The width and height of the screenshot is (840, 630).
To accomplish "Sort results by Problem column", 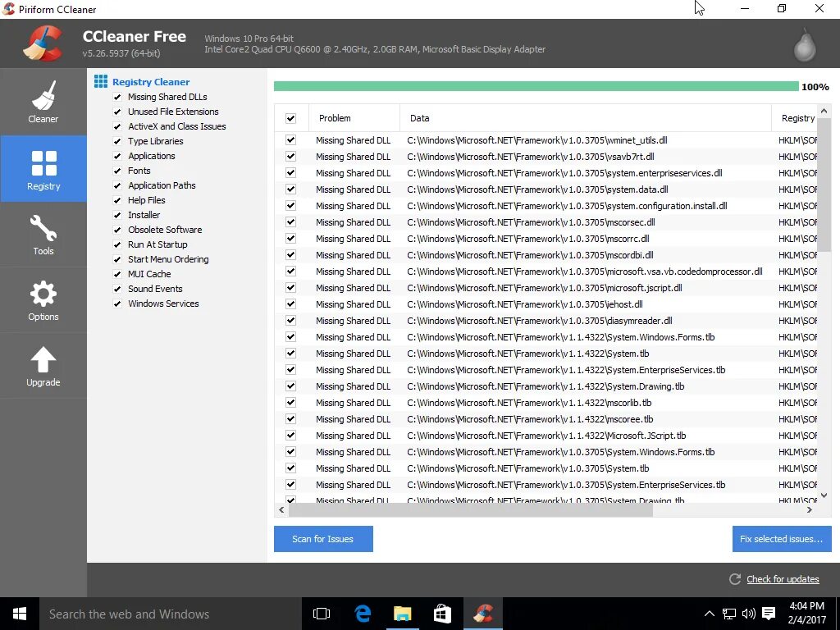I will tap(354, 118).
